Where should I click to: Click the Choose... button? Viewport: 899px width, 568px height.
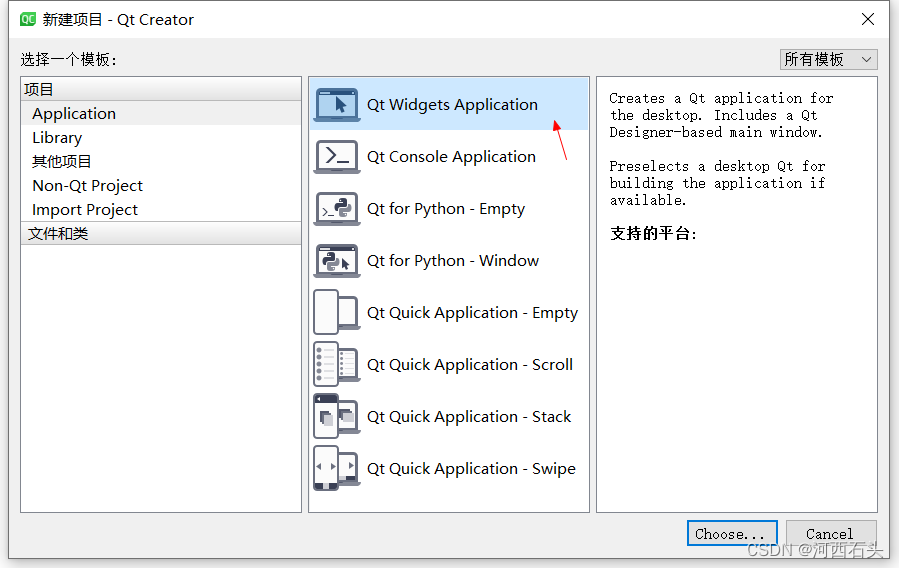[732, 534]
